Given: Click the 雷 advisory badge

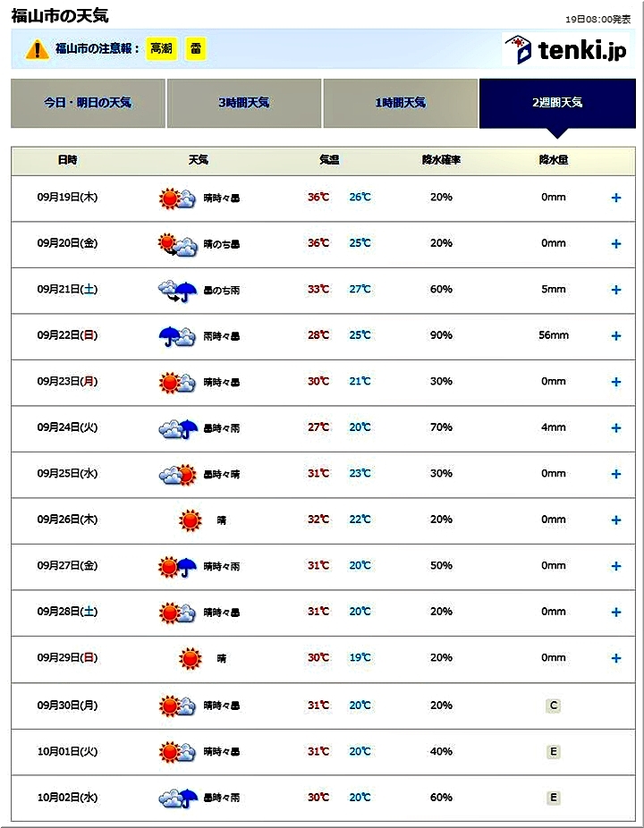Looking at the screenshot, I should tap(195, 48).
